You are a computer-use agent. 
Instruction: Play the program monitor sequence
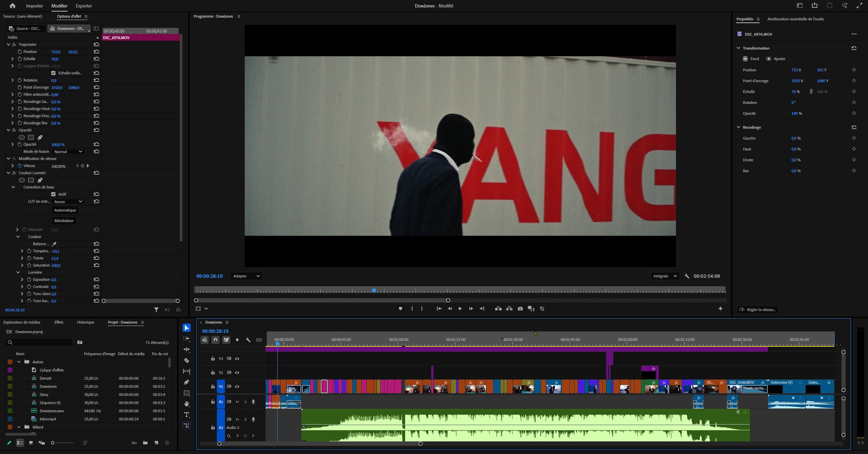pos(460,309)
